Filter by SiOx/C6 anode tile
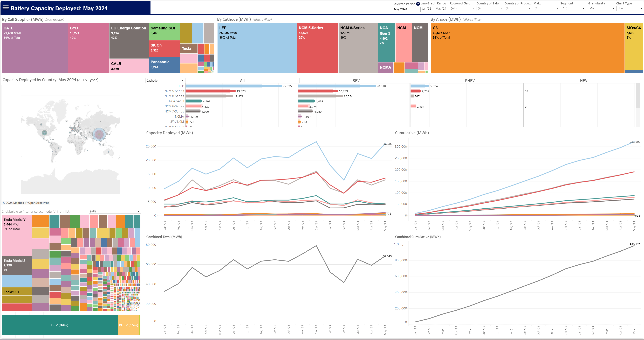Viewport: 644px width, 340px height. 634,46
